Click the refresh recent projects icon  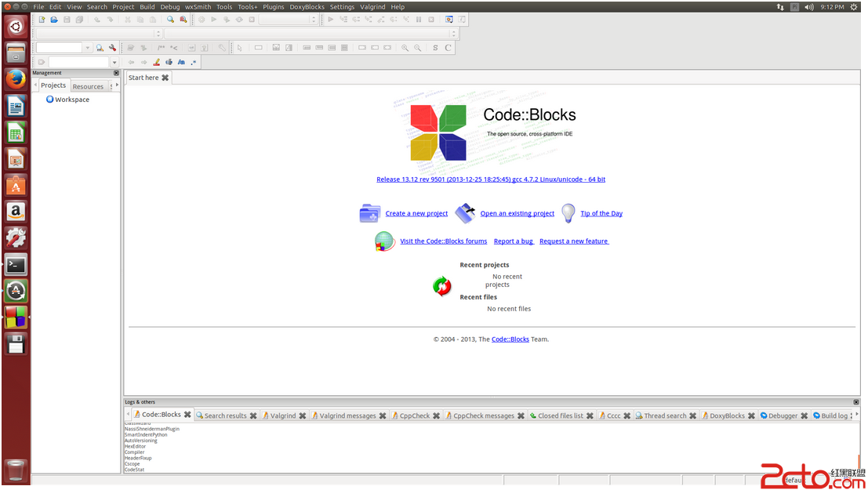[x=441, y=286]
